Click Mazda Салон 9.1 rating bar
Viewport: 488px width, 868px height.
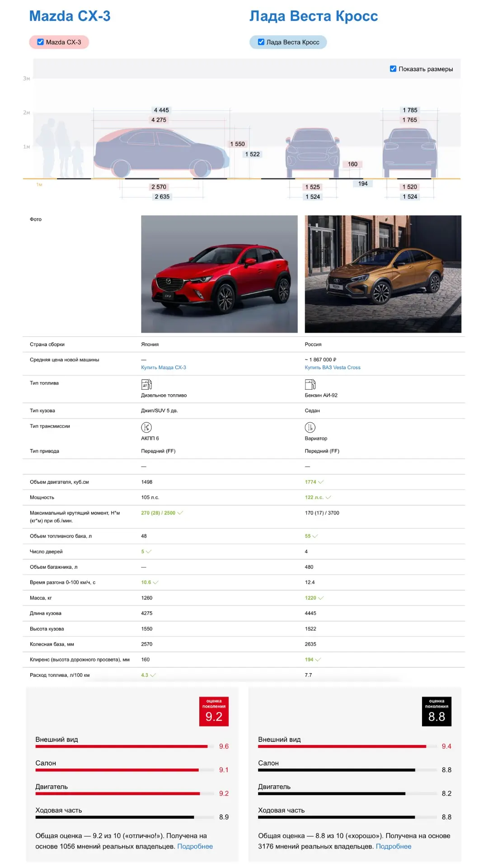point(125,770)
